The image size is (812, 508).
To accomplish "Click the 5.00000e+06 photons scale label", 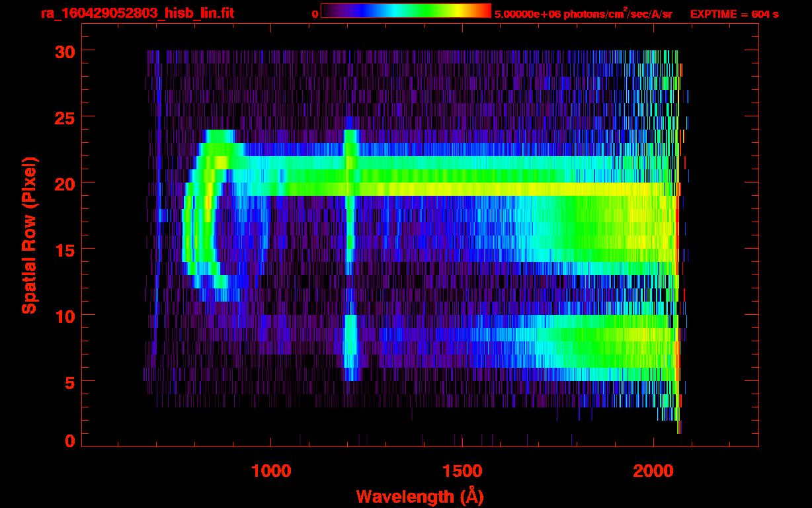I will point(583,14).
